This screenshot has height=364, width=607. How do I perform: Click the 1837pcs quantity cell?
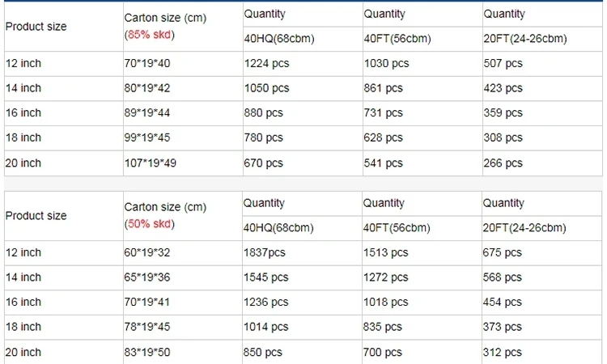tap(265, 252)
